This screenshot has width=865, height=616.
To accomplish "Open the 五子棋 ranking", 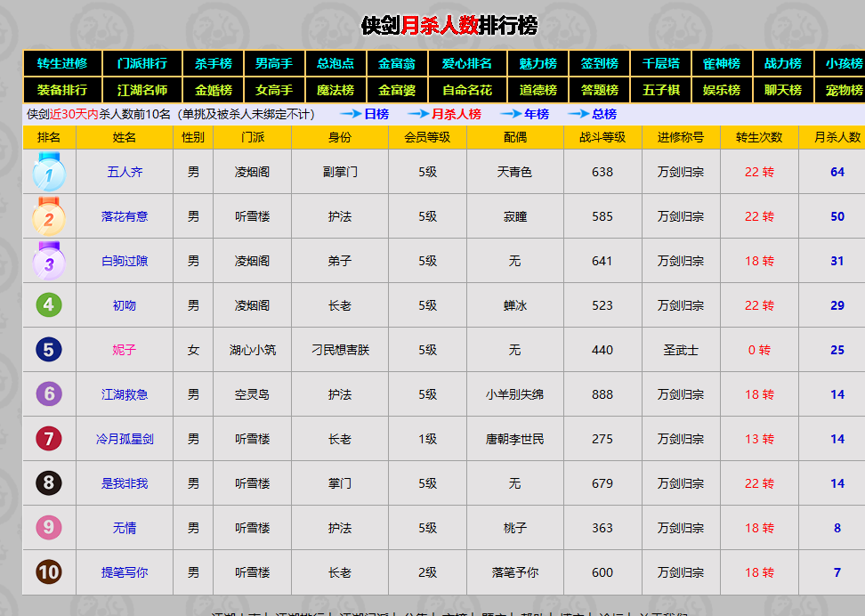I will (x=660, y=90).
